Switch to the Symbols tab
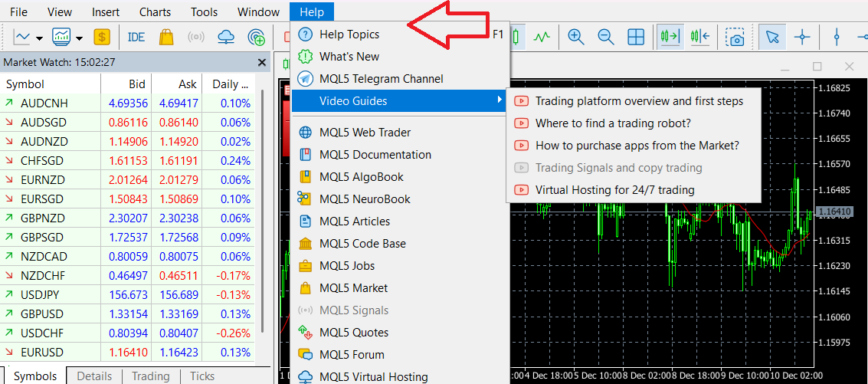Viewport: 868px width, 384px height. click(x=35, y=376)
